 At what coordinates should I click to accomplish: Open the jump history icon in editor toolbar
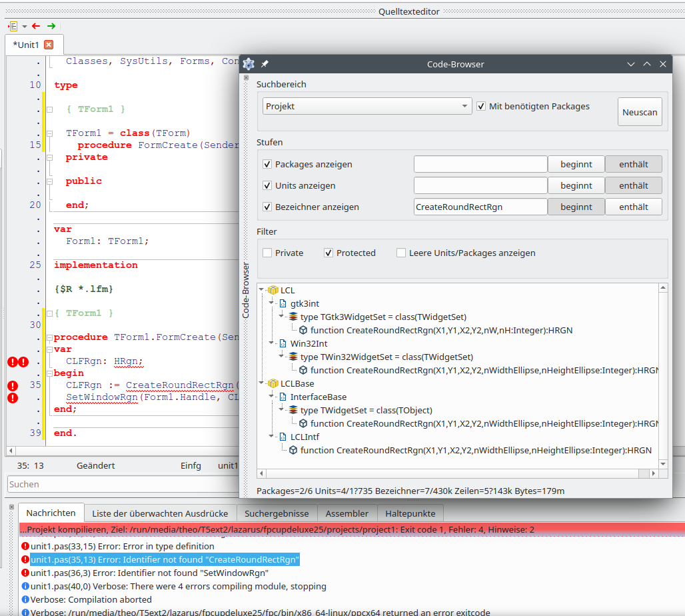(13, 26)
